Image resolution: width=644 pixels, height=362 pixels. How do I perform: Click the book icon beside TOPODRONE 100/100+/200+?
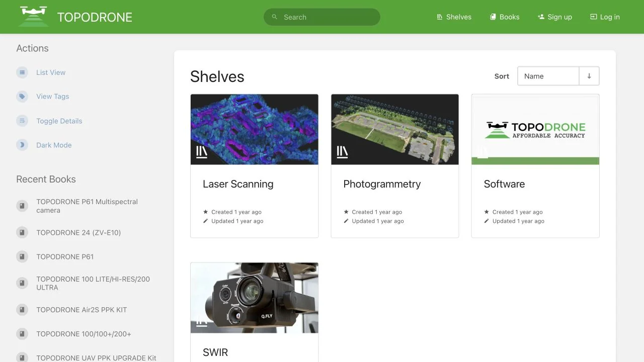click(22, 334)
